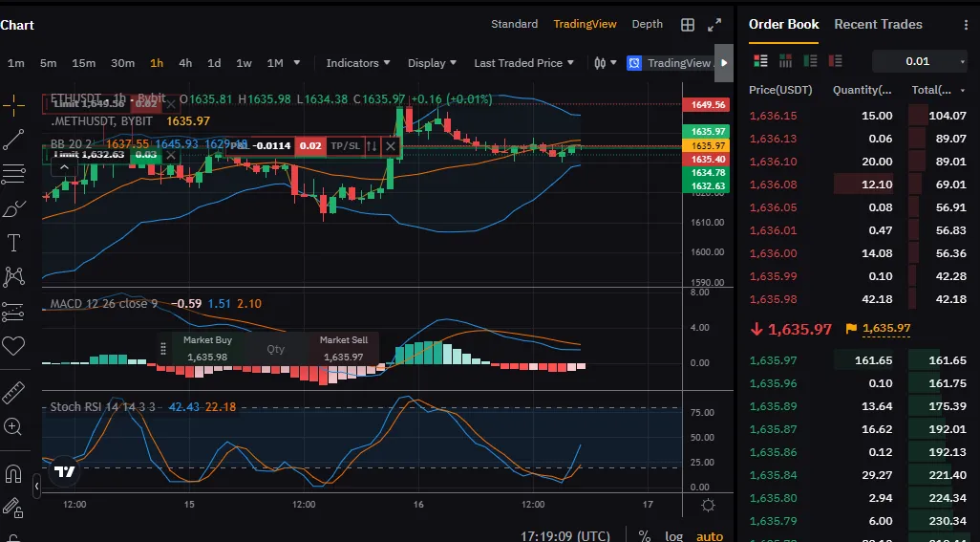Show only buy orders view icon
980x542 pixels.
811,60
